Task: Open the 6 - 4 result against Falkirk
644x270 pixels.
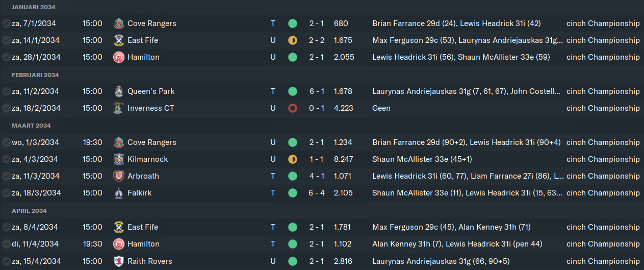Action: point(316,193)
